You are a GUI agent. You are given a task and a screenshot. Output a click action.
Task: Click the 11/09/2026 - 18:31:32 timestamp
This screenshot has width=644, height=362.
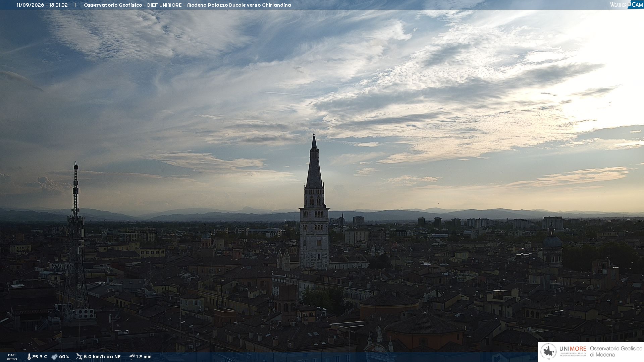point(42,5)
